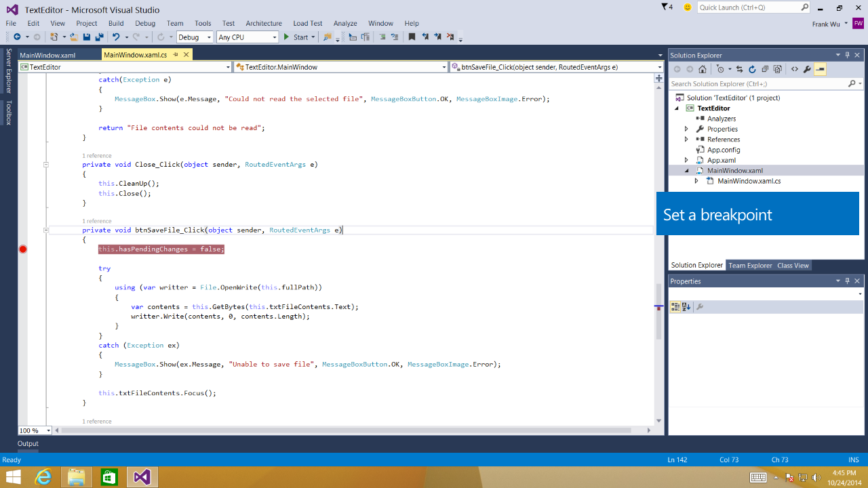Open Internet Explorer from the taskbar
Viewport: 868px width, 488px height.
[45, 477]
